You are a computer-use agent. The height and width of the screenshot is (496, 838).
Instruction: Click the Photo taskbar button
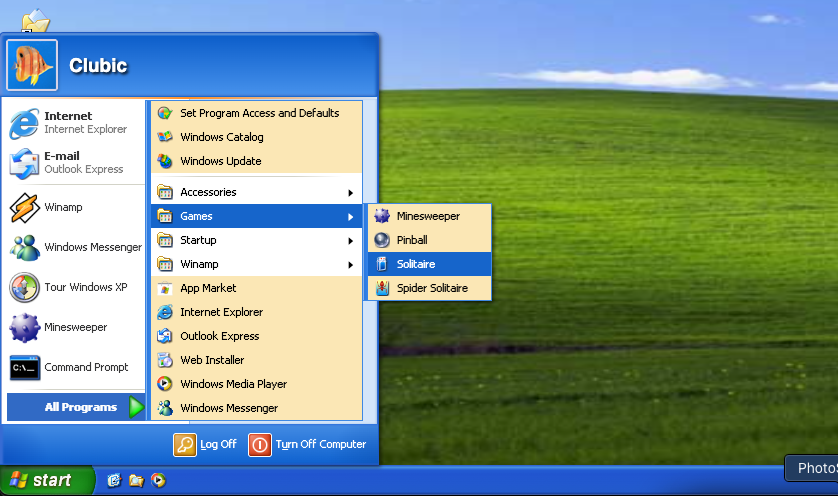811,468
